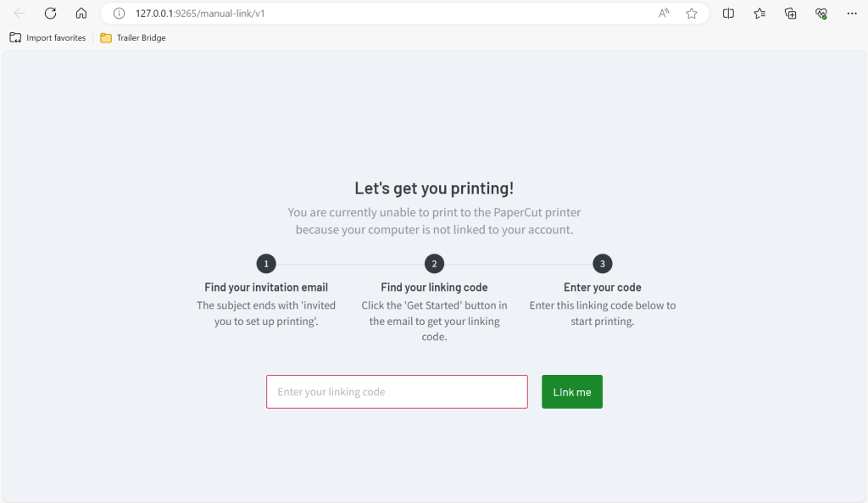Open the Trailer Bridge favorites folder
868x503 pixels.
point(133,37)
